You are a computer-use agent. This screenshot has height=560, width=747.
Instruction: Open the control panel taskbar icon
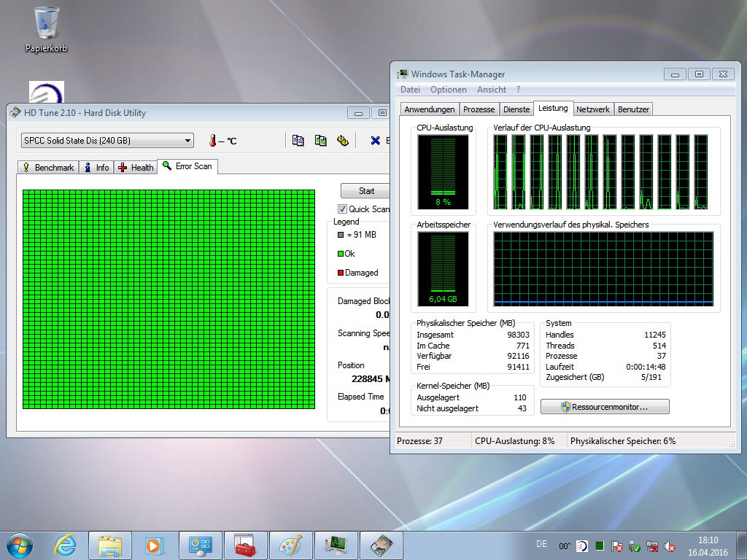200,545
